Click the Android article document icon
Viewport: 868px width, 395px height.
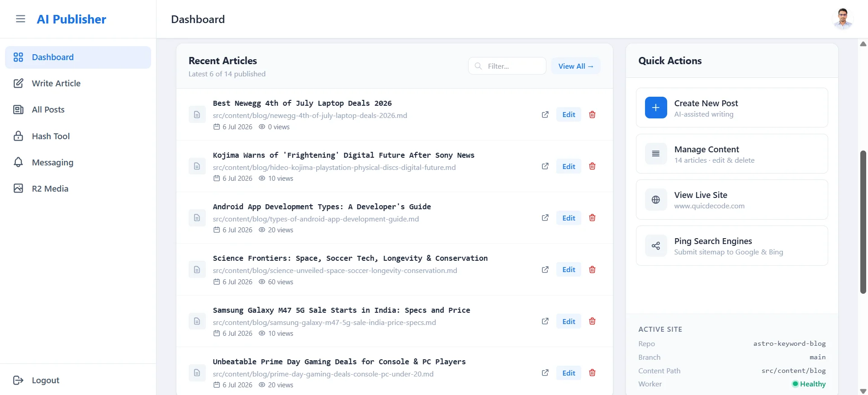[197, 218]
